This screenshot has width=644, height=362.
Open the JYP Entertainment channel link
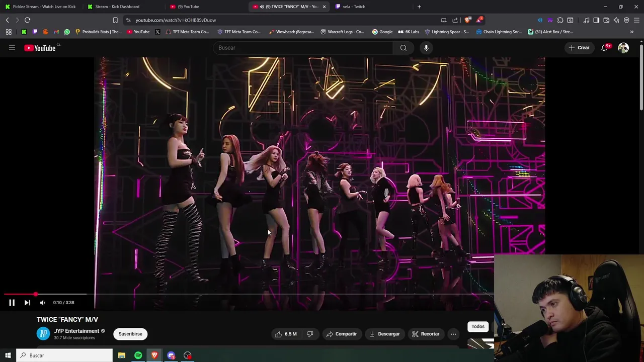coord(76,331)
